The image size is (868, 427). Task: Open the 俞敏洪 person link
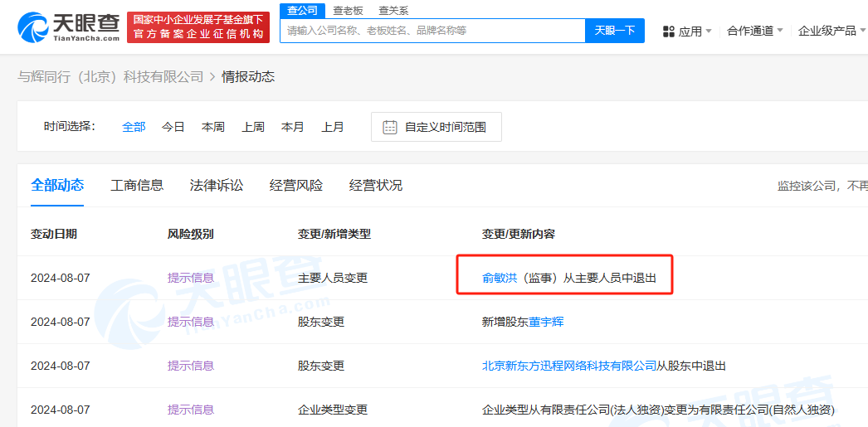(500, 278)
